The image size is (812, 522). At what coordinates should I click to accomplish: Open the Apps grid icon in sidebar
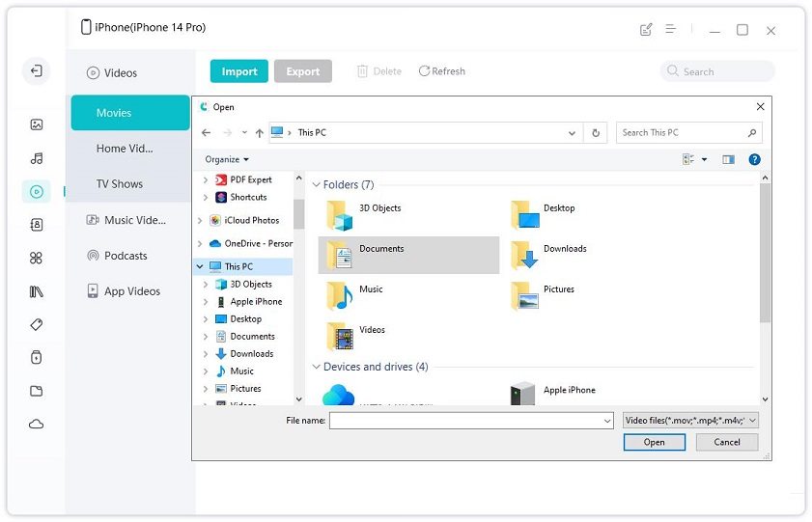coord(37,258)
